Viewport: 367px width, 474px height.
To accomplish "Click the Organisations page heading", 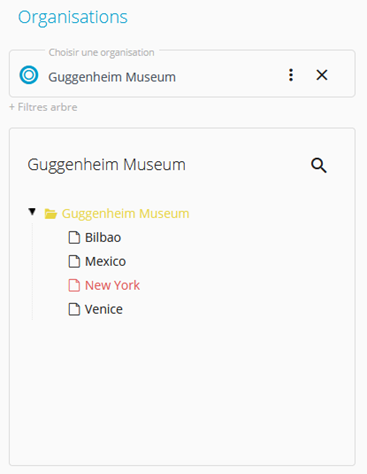I will 73,17.
